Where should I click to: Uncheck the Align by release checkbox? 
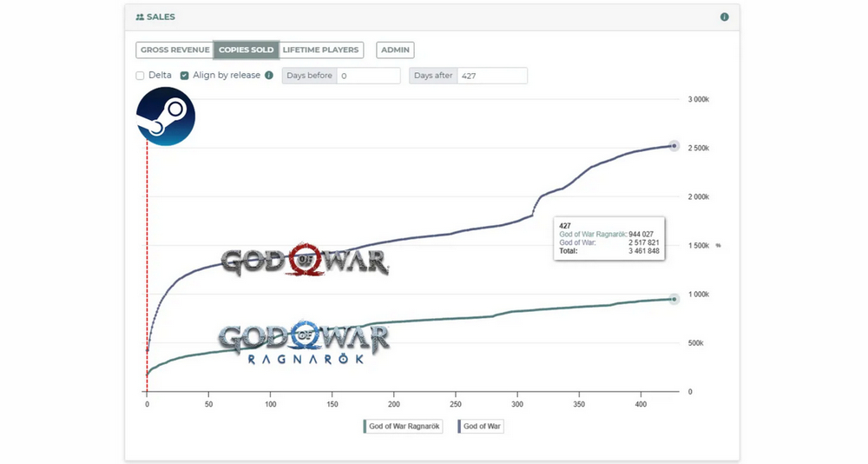(x=185, y=76)
